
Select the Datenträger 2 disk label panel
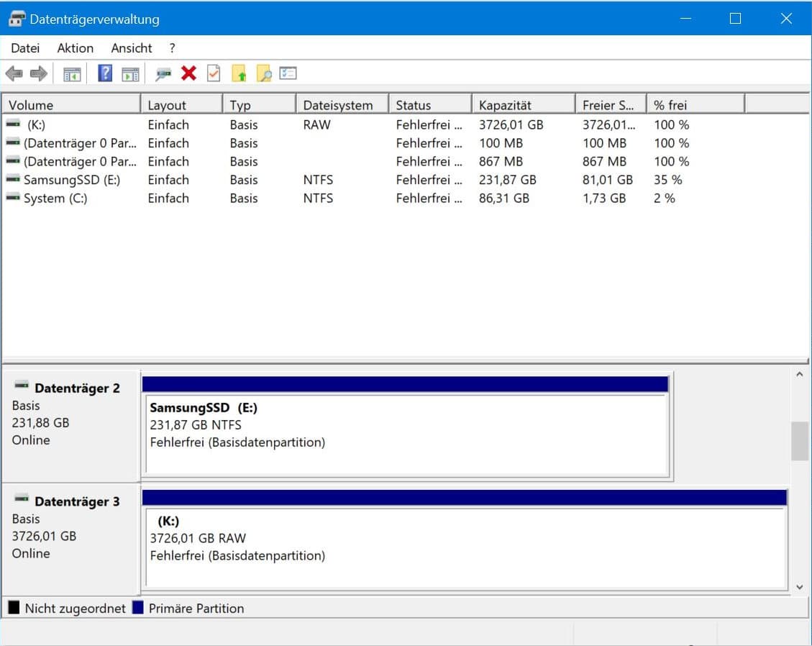(71, 426)
